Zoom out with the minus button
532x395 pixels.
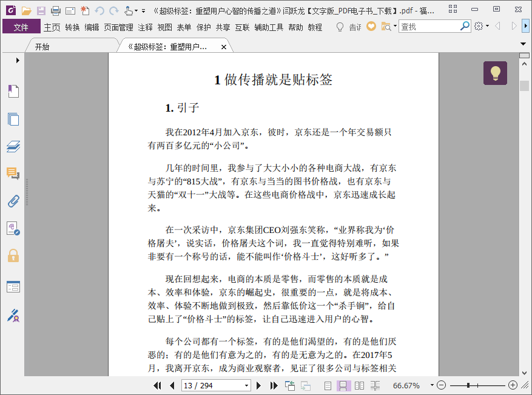pyautogui.click(x=441, y=385)
